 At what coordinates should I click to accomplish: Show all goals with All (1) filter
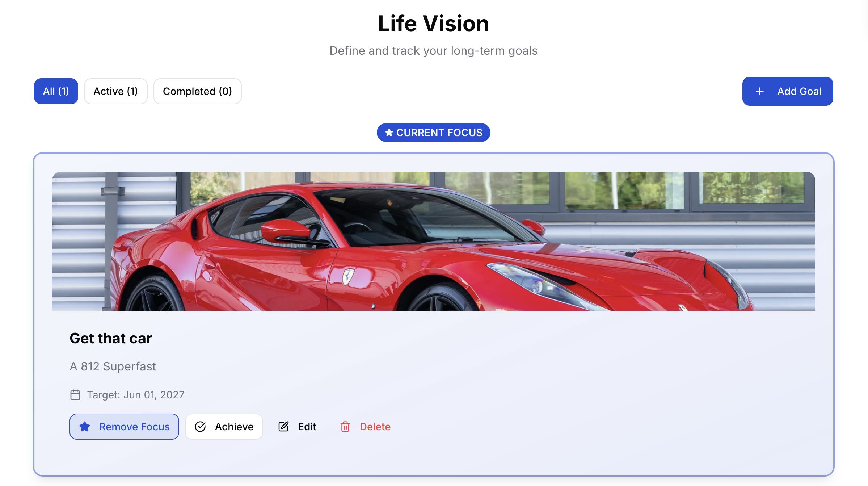(x=56, y=91)
